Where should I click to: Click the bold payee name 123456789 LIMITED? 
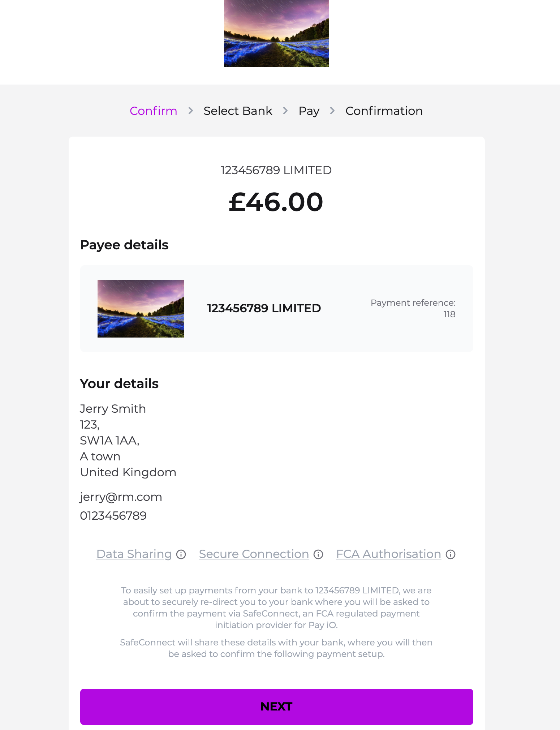(x=264, y=308)
